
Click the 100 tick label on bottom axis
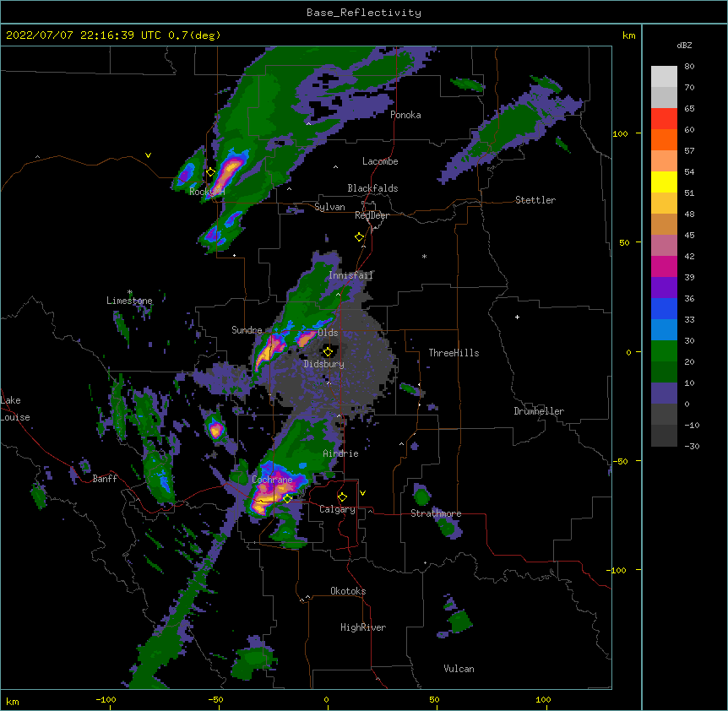pyautogui.click(x=543, y=700)
